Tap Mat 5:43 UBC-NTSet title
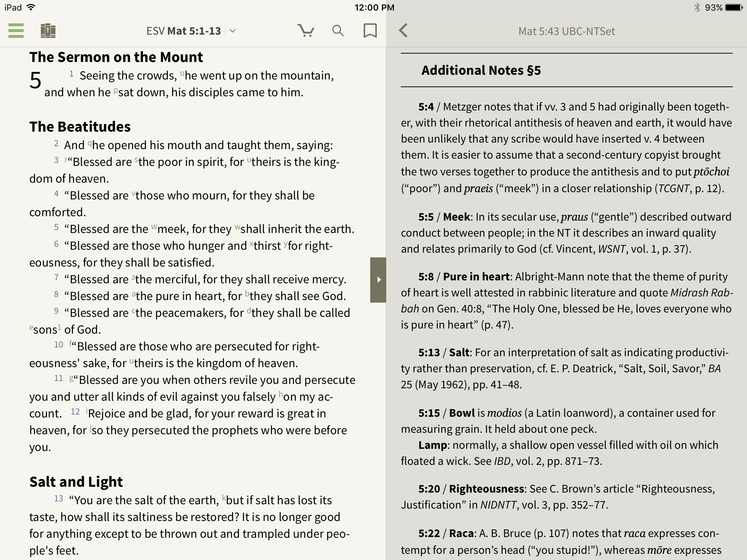Image resolution: width=747 pixels, height=560 pixels. click(x=566, y=31)
